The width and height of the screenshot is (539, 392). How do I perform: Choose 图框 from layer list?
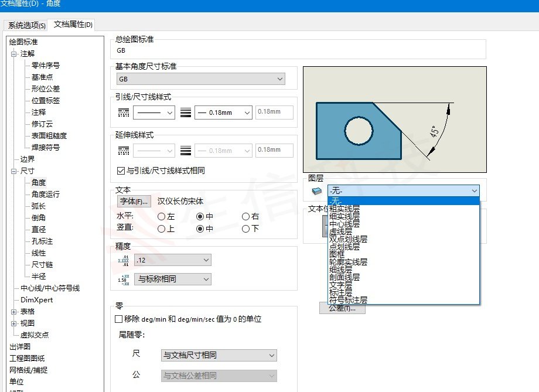pyautogui.click(x=404, y=254)
